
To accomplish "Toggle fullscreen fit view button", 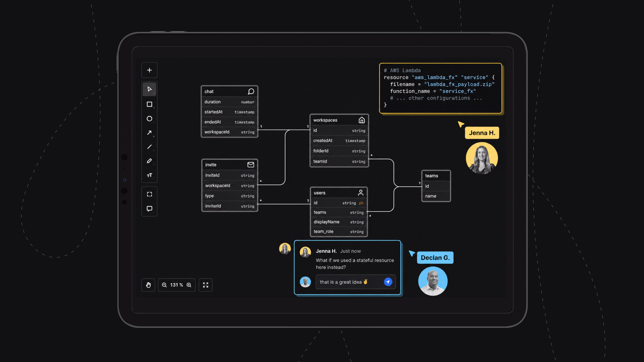I will click(206, 285).
